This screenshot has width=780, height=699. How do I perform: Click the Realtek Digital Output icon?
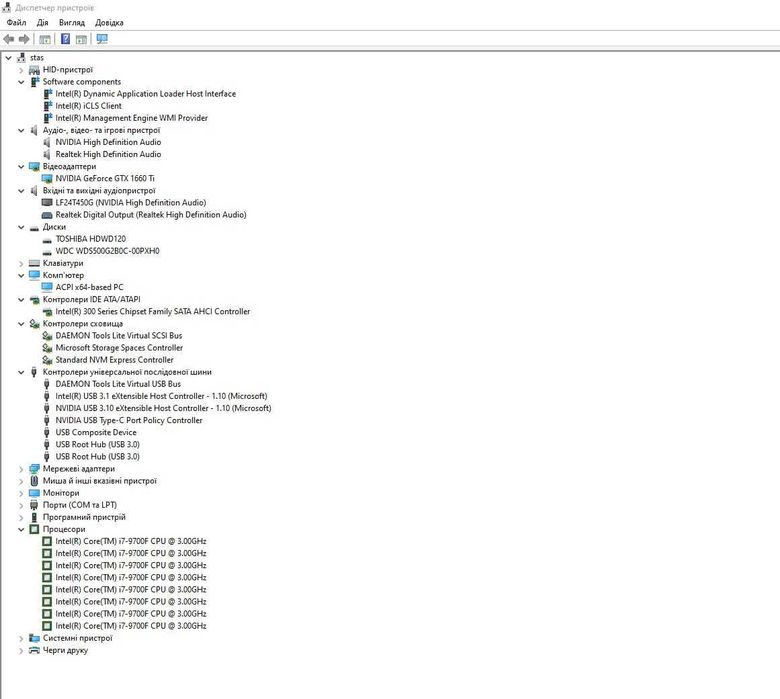(x=47, y=215)
